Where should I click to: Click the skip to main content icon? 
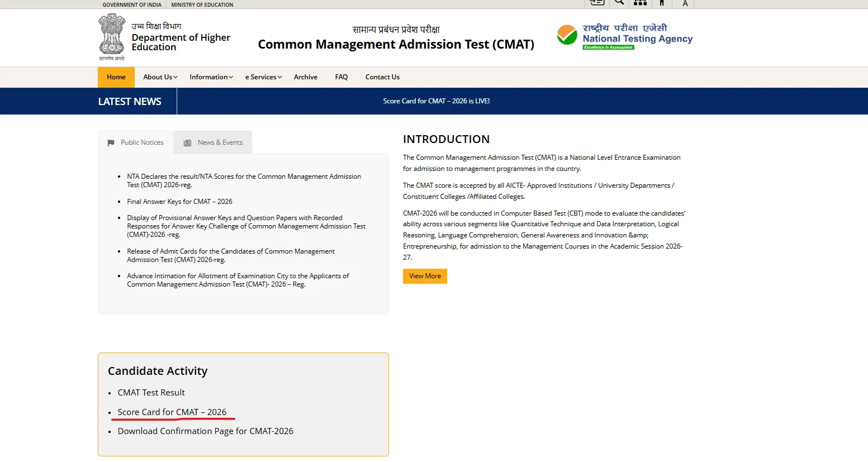597,3
